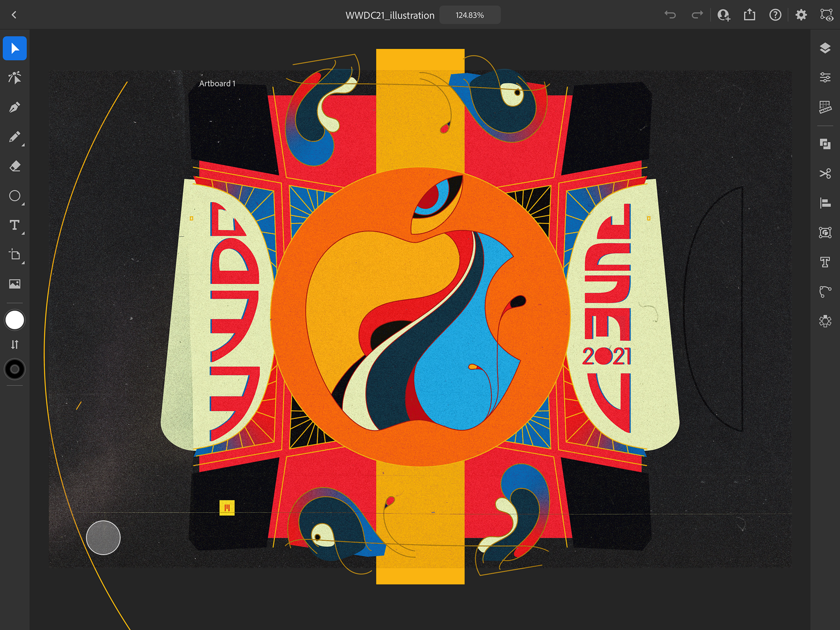
Task: Select the Pen tool
Action: [15, 107]
